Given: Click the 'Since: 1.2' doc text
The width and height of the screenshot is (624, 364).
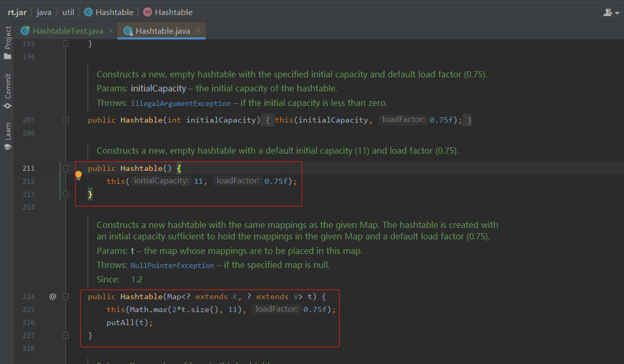Looking at the screenshot, I should 120,279.
